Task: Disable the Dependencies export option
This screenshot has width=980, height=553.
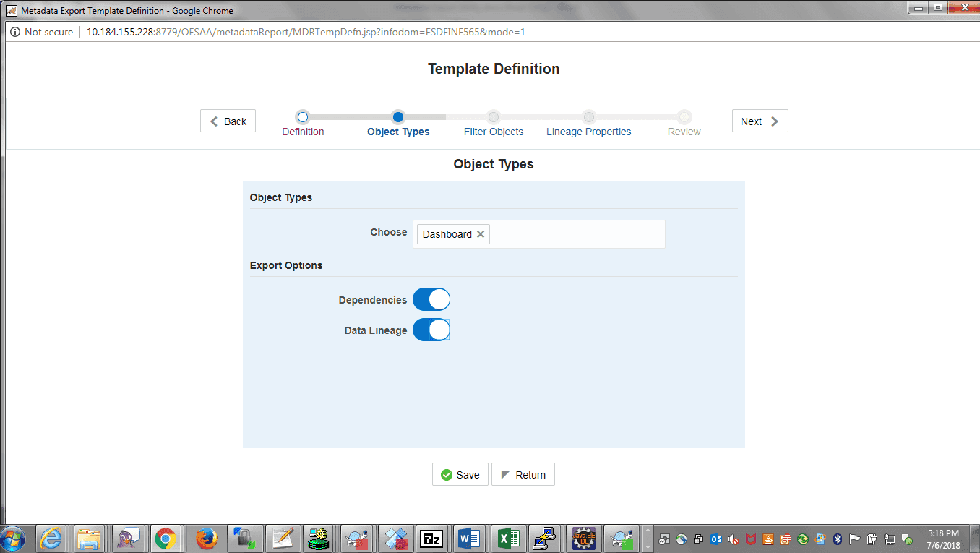Action: (431, 299)
